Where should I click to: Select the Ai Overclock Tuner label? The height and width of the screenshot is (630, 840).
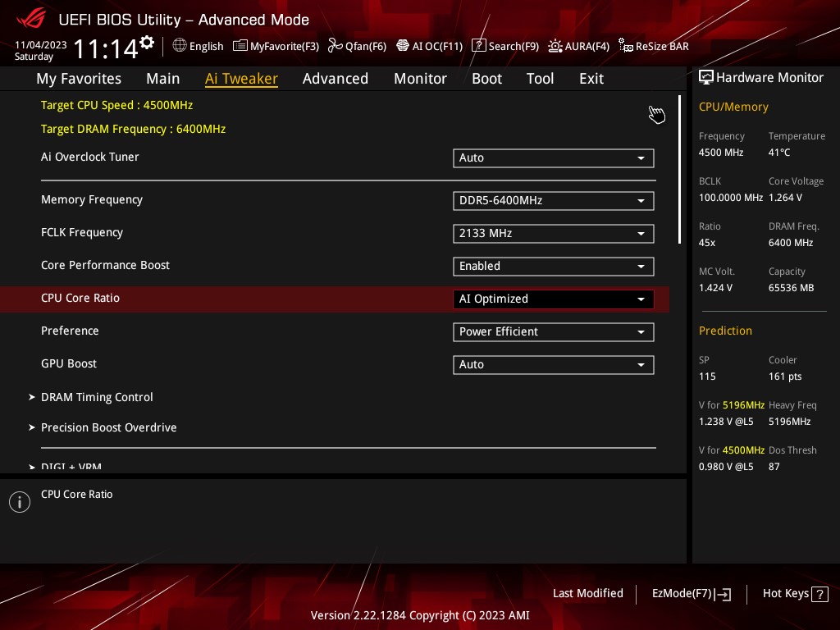(90, 157)
